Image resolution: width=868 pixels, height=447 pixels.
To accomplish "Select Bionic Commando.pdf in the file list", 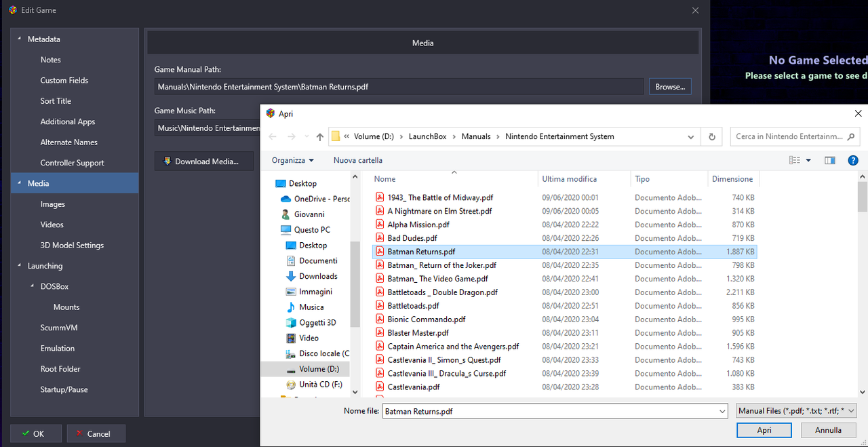I will tap(426, 319).
